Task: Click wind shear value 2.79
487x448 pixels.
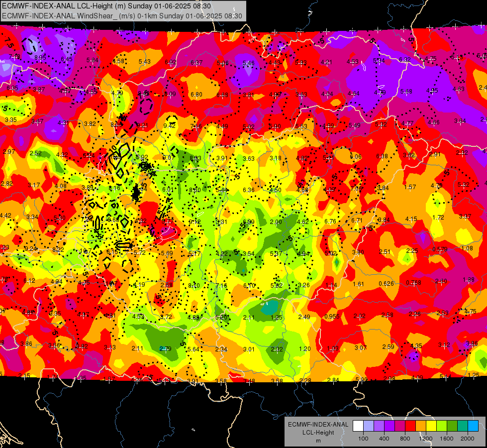Action: coord(165,348)
